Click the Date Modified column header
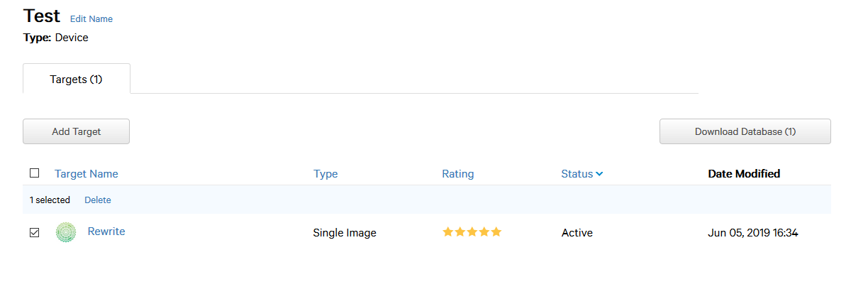 pyautogui.click(x=744, y=174)
